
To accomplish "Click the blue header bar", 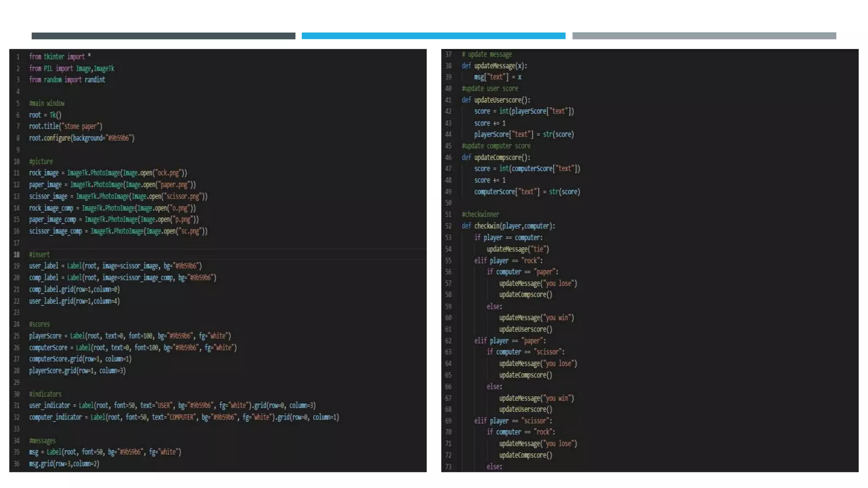I will coord(433,36).
